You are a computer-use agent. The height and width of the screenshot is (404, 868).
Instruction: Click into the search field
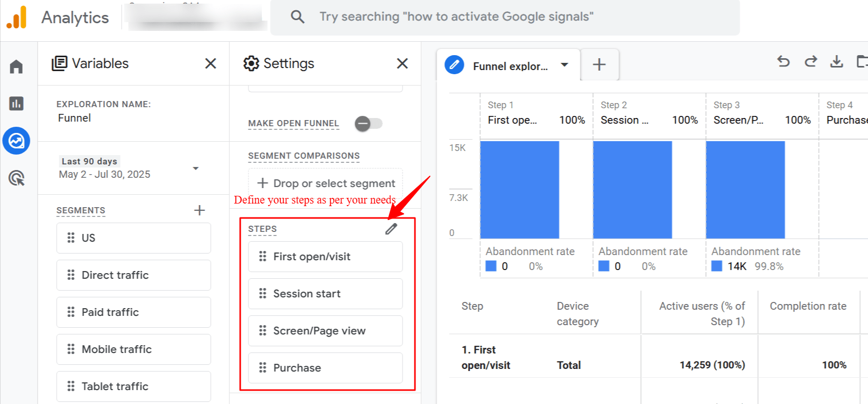click(505, 17)
